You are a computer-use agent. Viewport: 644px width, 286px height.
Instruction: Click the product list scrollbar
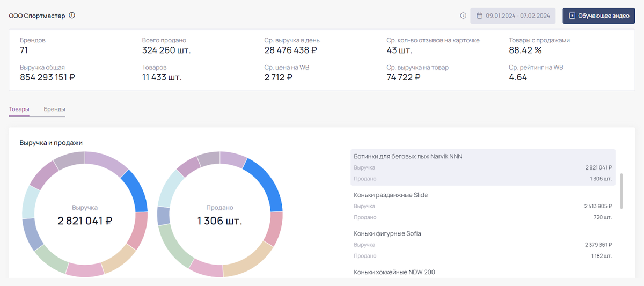[621, 191]
